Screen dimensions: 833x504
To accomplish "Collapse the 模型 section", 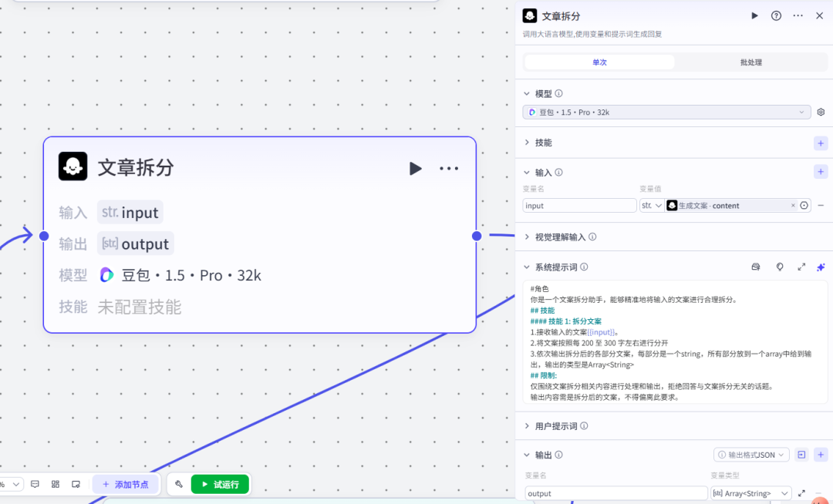I will pyautogui.click(x=527, y=93).
